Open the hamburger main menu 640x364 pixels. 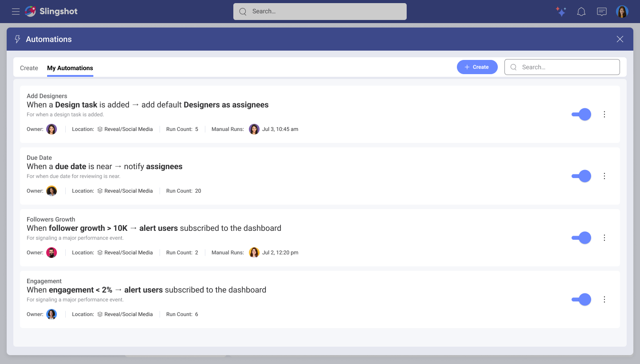coord(16,12)
